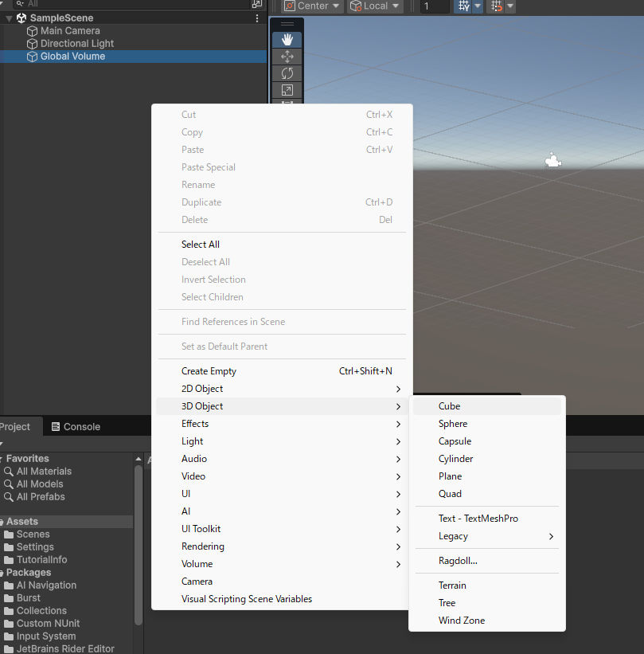644x654 pixels.
Task: Click Create Empty in the context menu
Action: (209, 371)
